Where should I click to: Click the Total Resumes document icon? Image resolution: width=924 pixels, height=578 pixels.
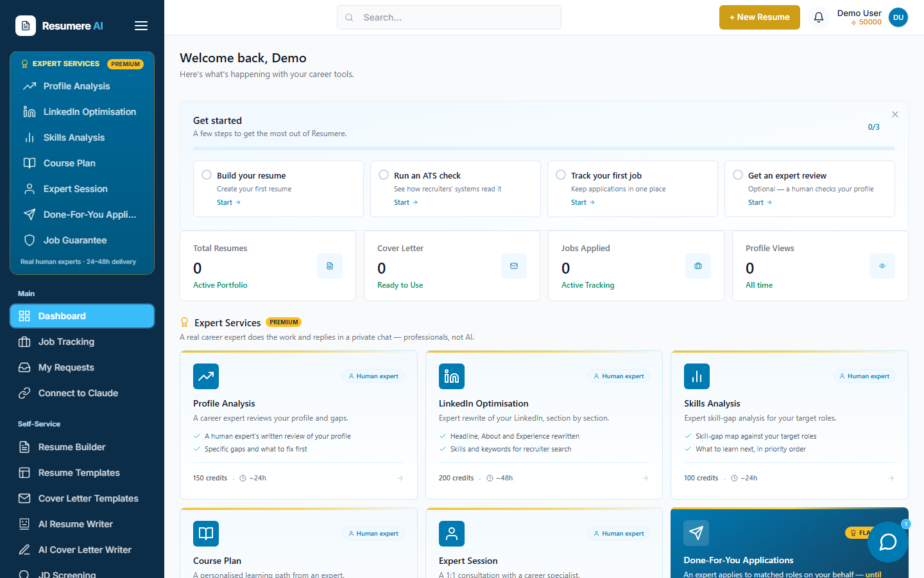[330, 266]
